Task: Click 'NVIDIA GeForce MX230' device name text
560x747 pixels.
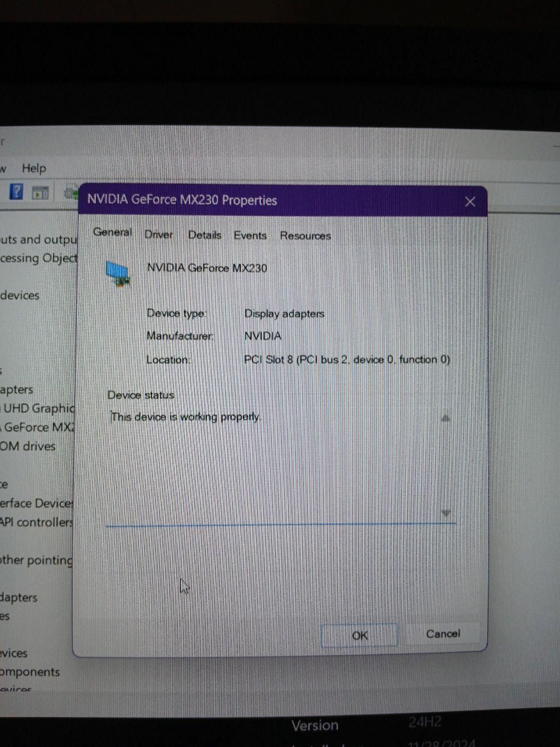Action: pyautogui.click(x=207, y=268)
